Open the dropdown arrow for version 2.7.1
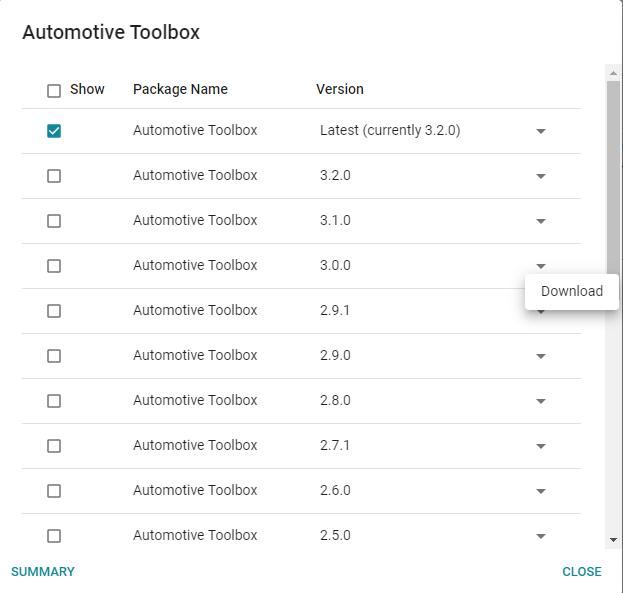Screen dimensions: 623x593 pos(541,446)
